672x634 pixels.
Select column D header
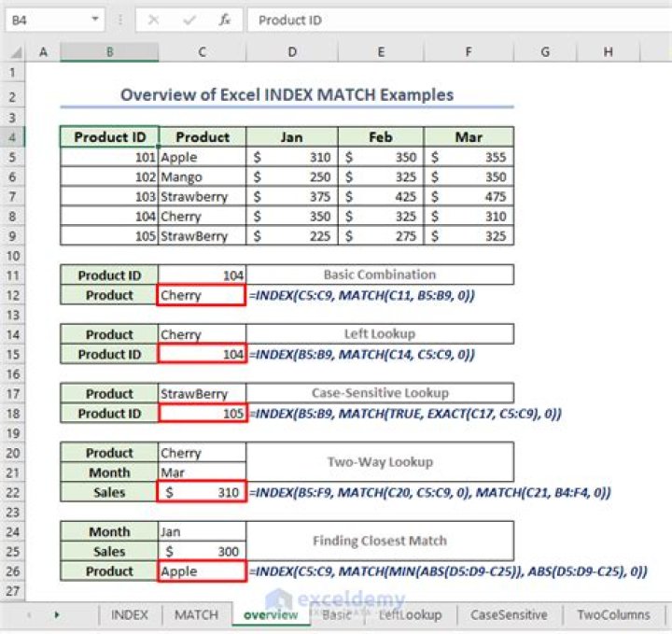pos(292,52)
